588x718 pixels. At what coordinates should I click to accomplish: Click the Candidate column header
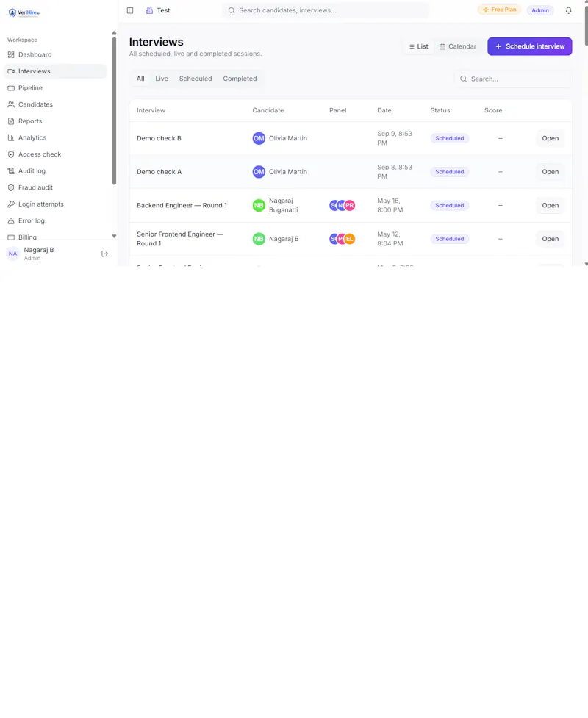(268, 110)
